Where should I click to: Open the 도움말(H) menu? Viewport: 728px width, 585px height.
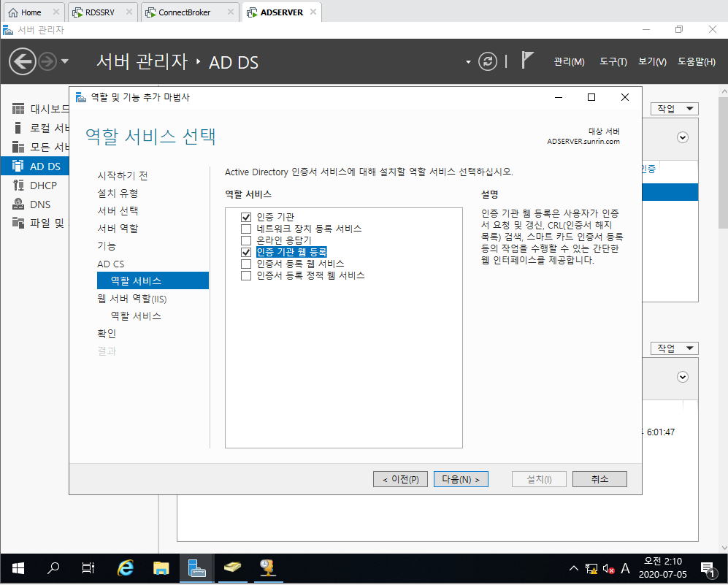[x=696, y=62]
